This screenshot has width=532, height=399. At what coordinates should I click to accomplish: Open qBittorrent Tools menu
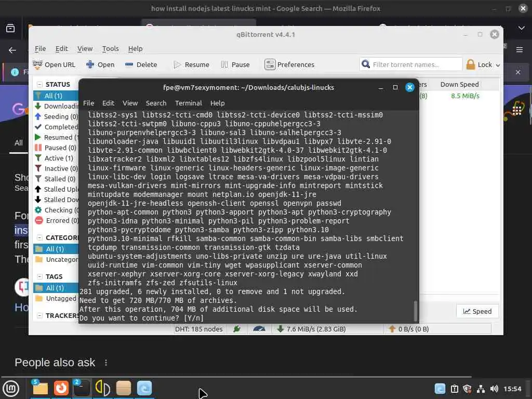tap(111, 48)
